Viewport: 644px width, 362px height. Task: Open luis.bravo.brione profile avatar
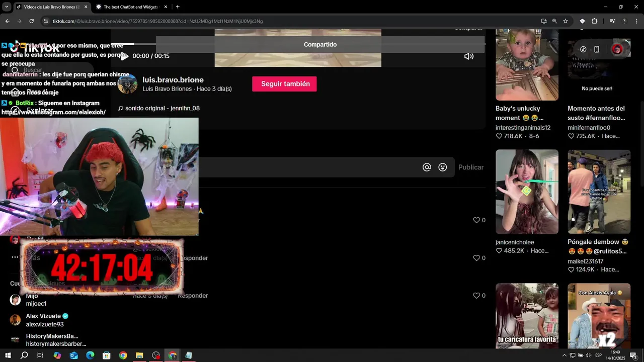pos(127,84)
